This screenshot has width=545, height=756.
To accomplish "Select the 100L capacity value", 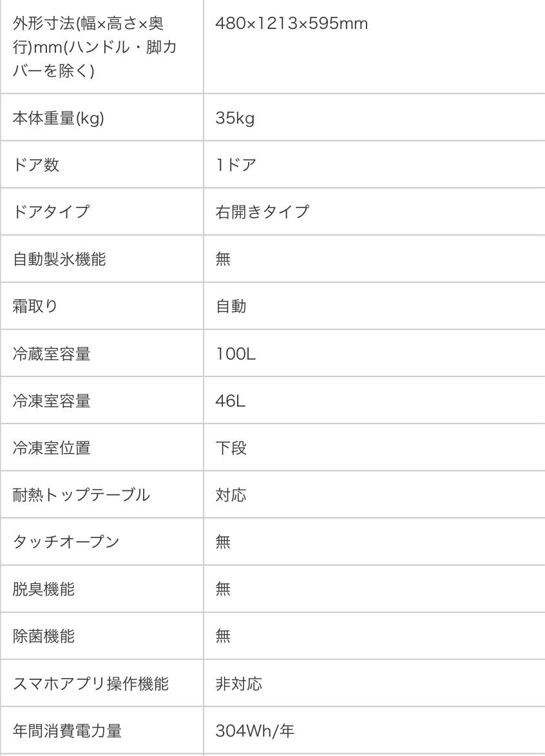I will (236, 353).
